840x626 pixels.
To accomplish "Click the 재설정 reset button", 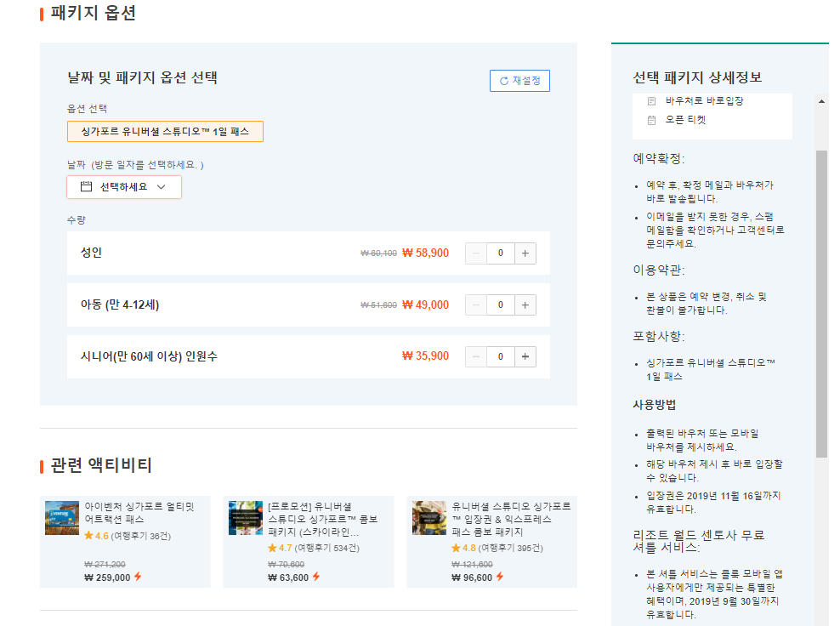I will 519,81.
